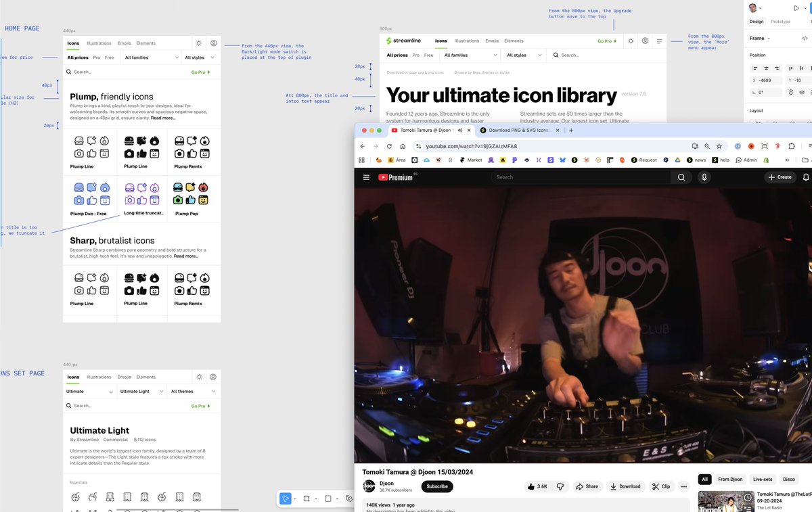Select Free price filter in home page mockup

pos(110,58)
